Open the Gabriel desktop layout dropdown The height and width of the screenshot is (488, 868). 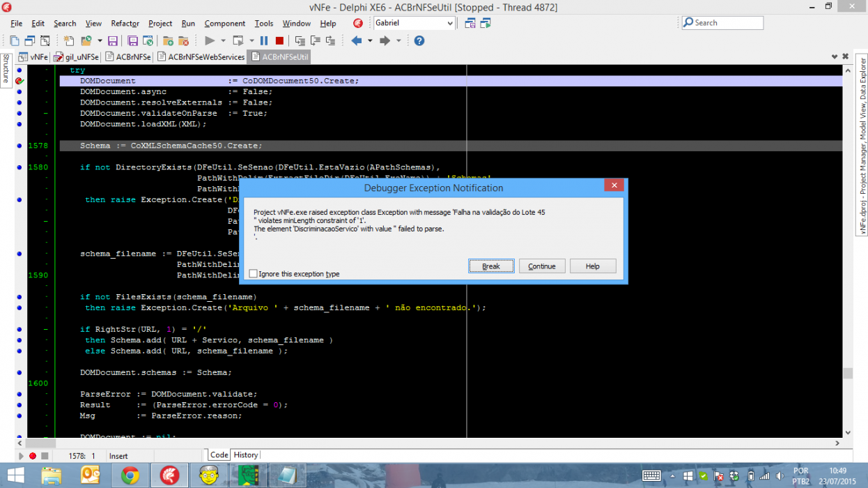(x=449, y=23)
